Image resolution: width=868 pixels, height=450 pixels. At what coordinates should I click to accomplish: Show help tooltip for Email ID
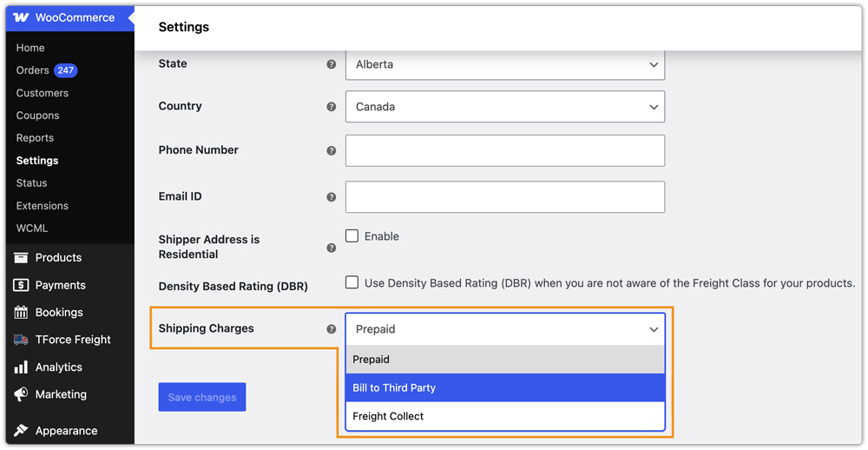[x=331, y=196]
